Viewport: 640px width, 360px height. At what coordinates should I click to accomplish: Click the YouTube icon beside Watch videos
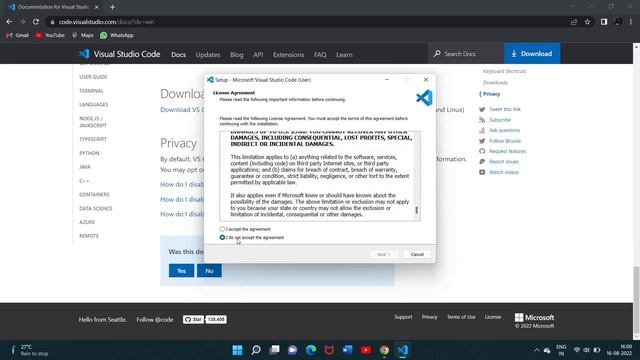pyautogui.click(x=482, y=172)
